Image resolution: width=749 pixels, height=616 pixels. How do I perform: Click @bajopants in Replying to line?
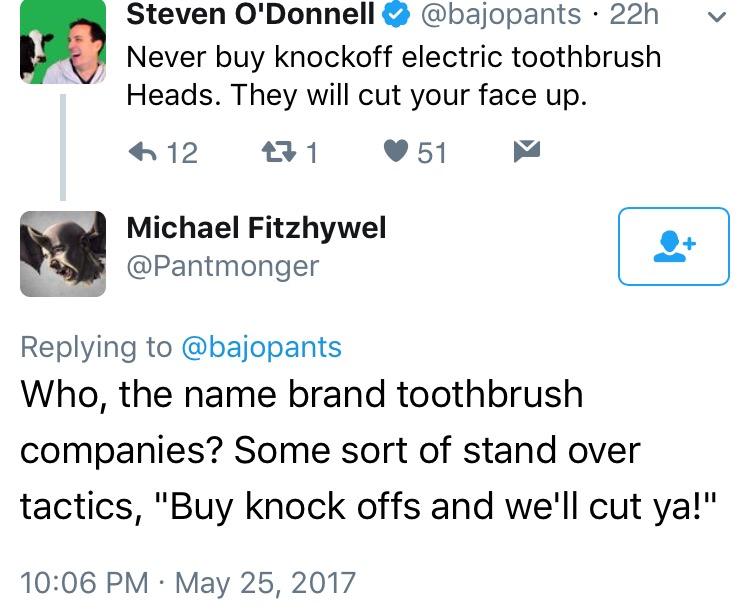[261, 347]
